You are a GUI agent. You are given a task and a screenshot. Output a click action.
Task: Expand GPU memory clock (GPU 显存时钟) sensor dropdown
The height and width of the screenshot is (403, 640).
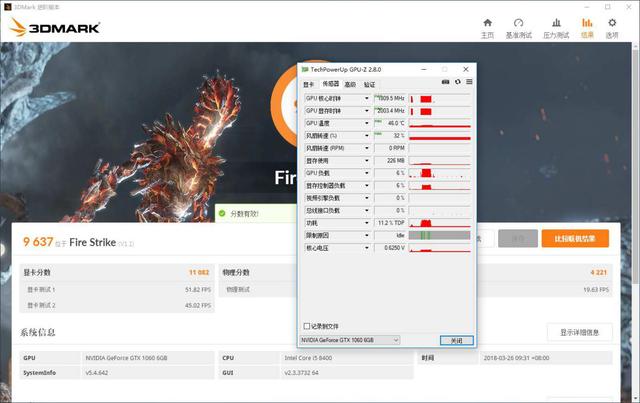pos(367,111)
